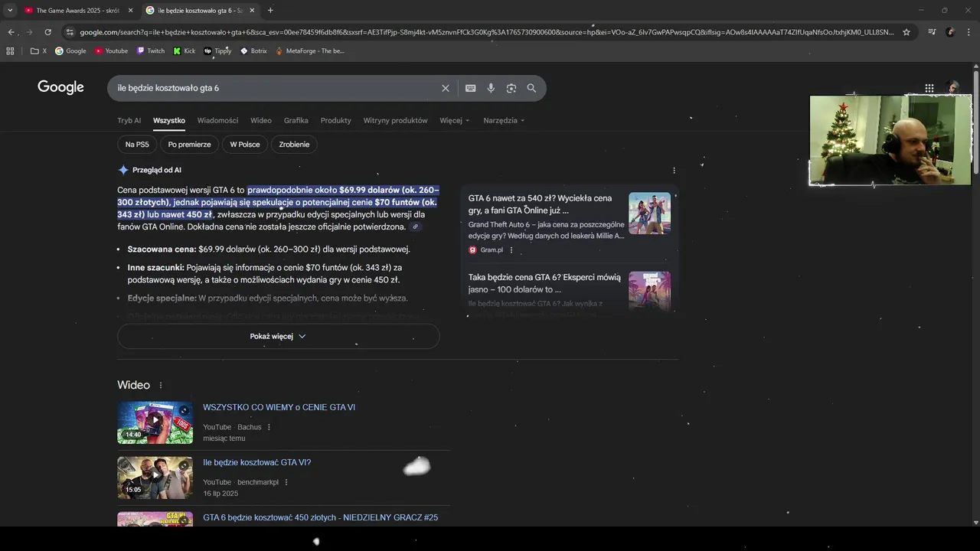Click the AI overview source link chip

(x=415, y=227)
